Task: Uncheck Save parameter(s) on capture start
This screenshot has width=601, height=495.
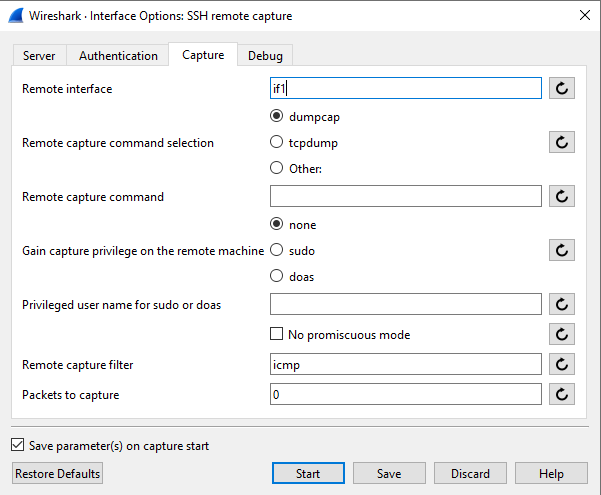Action: [18, 445]
